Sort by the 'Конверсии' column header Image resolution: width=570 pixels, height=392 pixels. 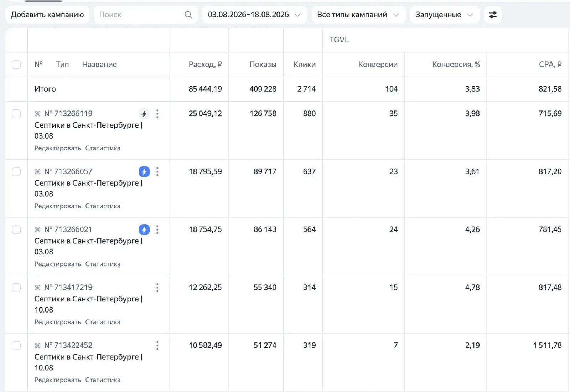click(x=378, y=65)
